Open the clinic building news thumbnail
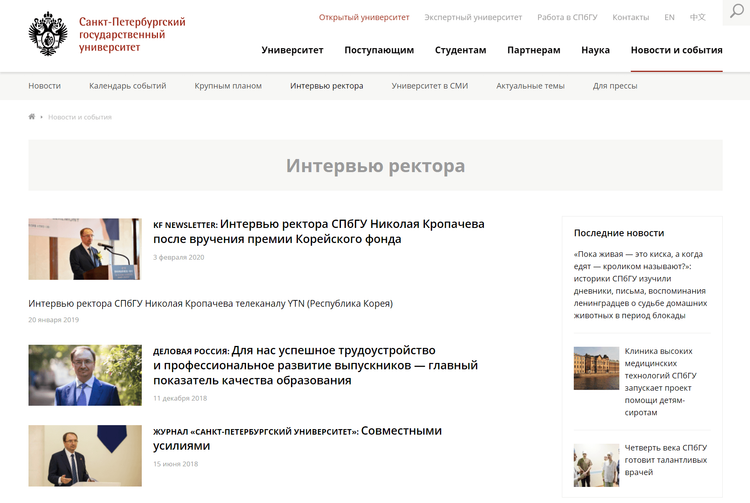 596,368
